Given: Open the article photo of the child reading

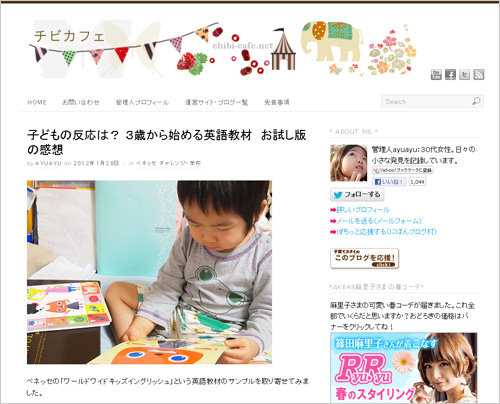Looking at the screenshot, I should [149, 272].
